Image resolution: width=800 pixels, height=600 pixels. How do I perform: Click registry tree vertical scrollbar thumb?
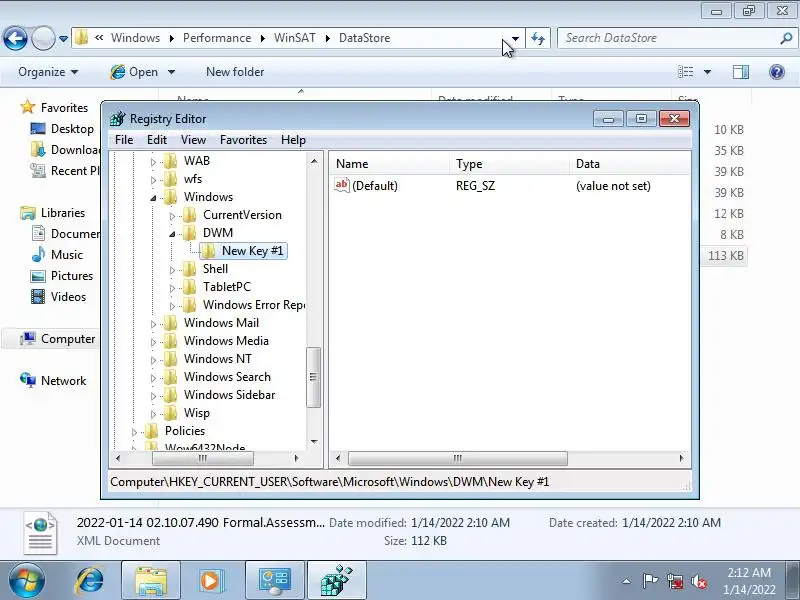pyautogui.click(x=314, y=377)
